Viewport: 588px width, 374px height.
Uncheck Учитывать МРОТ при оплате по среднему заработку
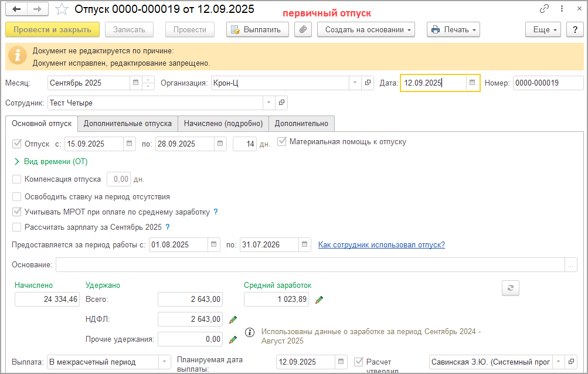[x=17, y=212]
